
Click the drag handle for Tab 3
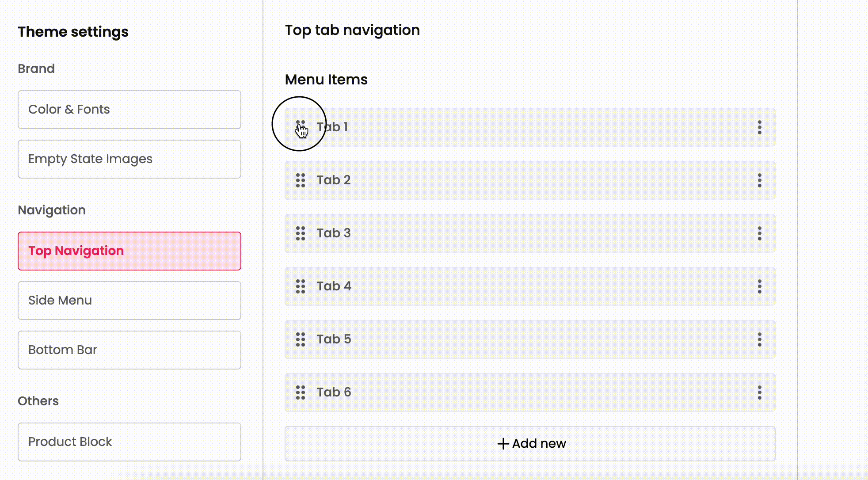click(x=301, y=233)
